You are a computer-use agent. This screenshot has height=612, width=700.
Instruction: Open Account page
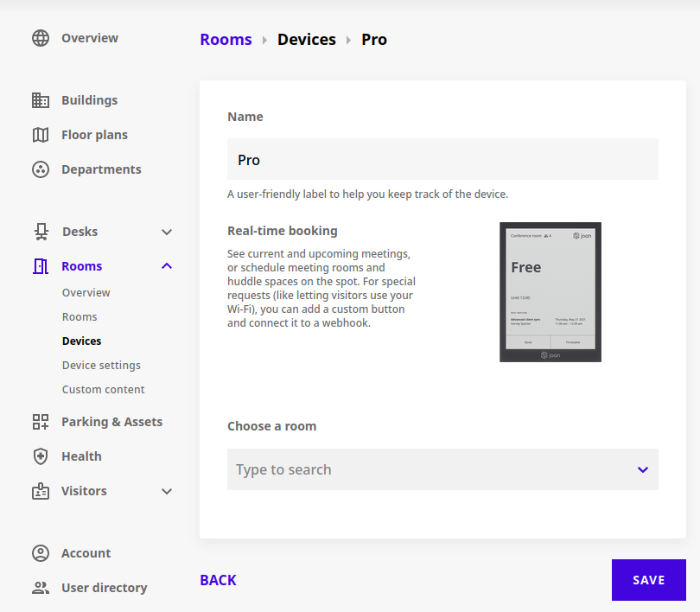(86, 553)
